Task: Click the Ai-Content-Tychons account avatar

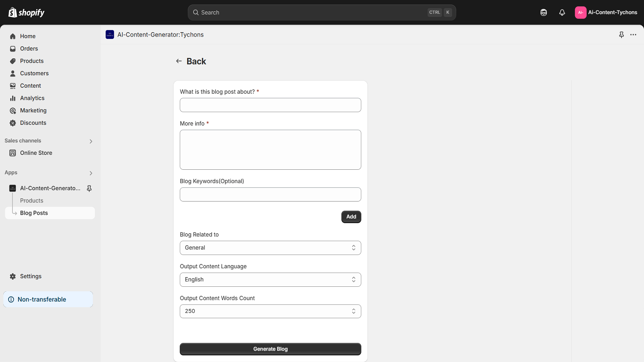Action: pos(580,12)
